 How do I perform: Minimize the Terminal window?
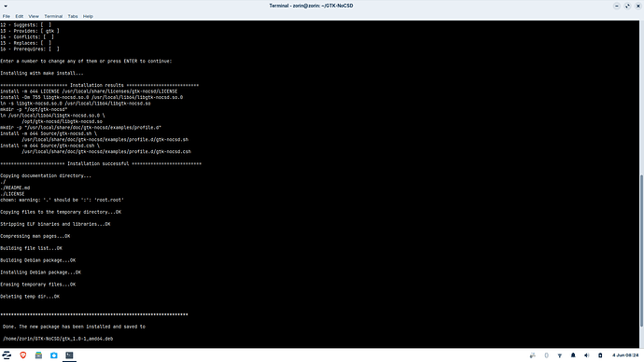[617, 6]
